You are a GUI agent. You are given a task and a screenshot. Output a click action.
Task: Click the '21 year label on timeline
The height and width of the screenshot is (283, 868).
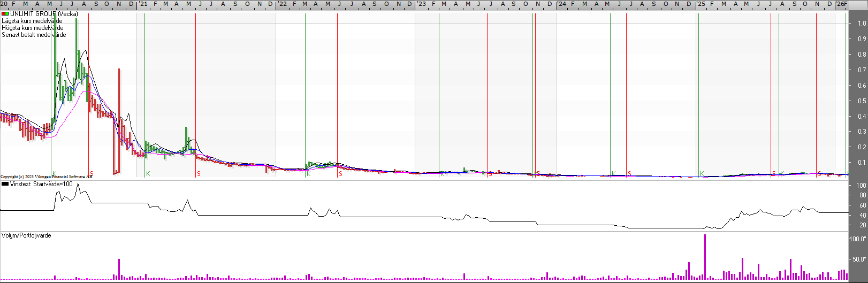coord(143,4)
